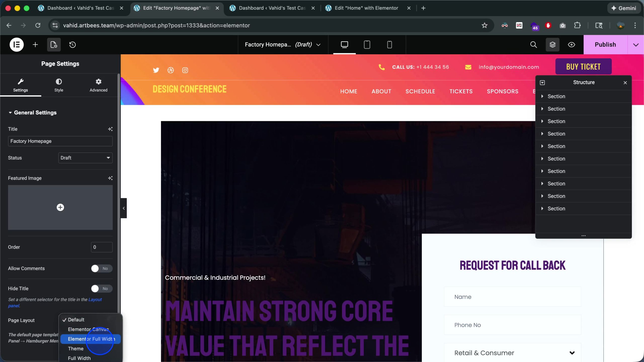The height and width of the screenshot is (362, 644).
Task: Click the Instagram icon in page header
Action: [x=185, y=70]
